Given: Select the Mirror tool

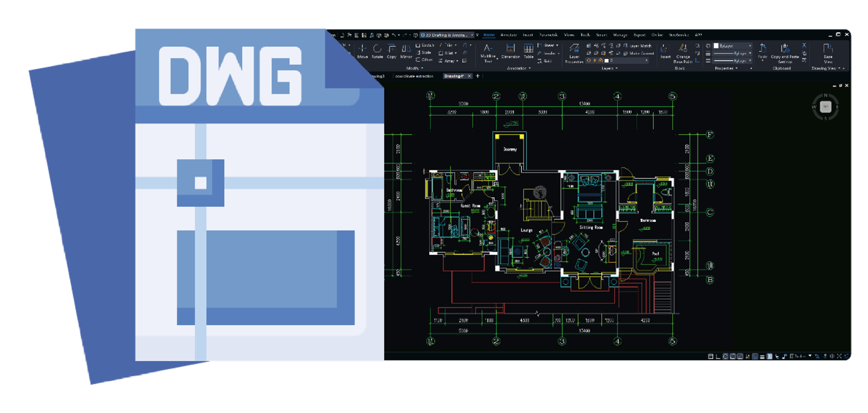Looking at the screenshot, I should pos(406,52).
